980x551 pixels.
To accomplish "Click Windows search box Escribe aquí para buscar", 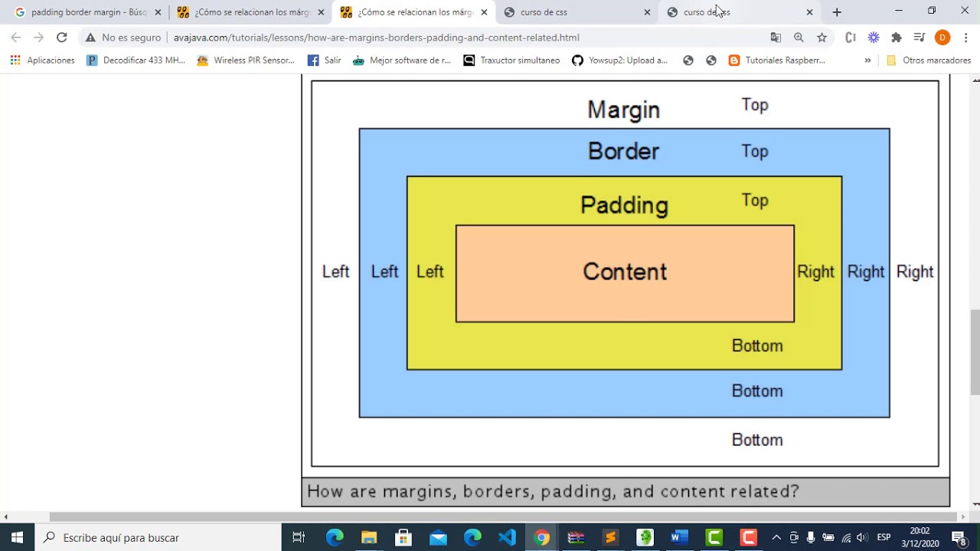I will (158, 537).
